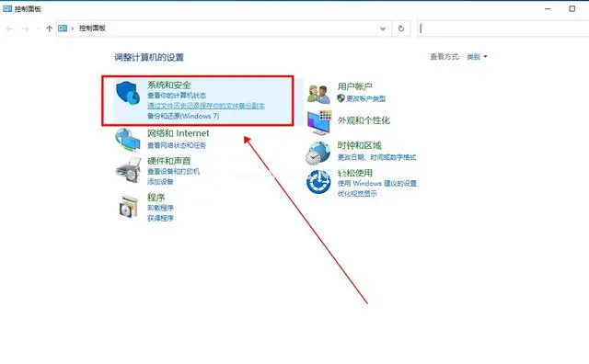This screenshot has width=589, height=364.
Task: Click 优化视觉显示 link
Action: [357, 194]
